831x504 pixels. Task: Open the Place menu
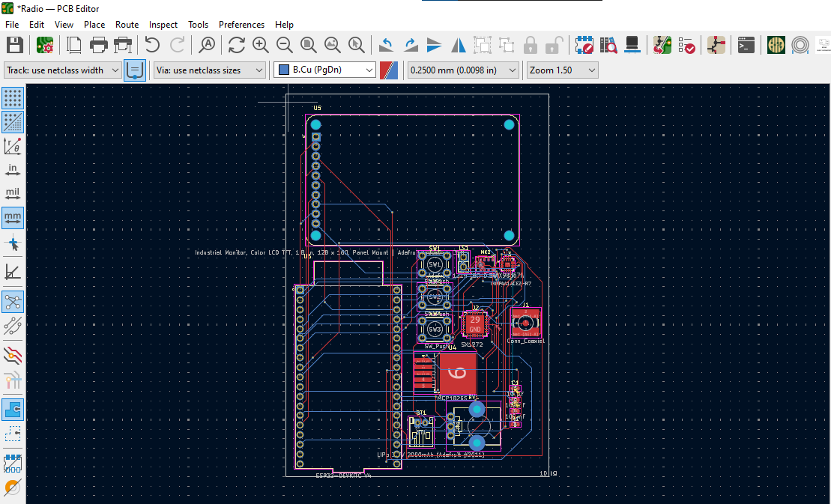(94, 25)
